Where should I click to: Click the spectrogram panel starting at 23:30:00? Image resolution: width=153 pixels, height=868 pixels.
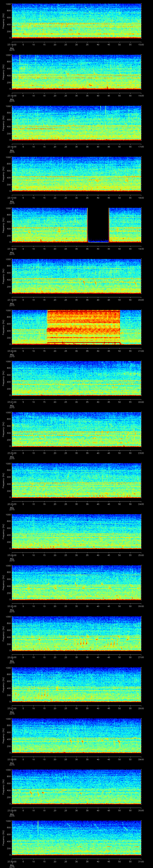pos(76,838)
